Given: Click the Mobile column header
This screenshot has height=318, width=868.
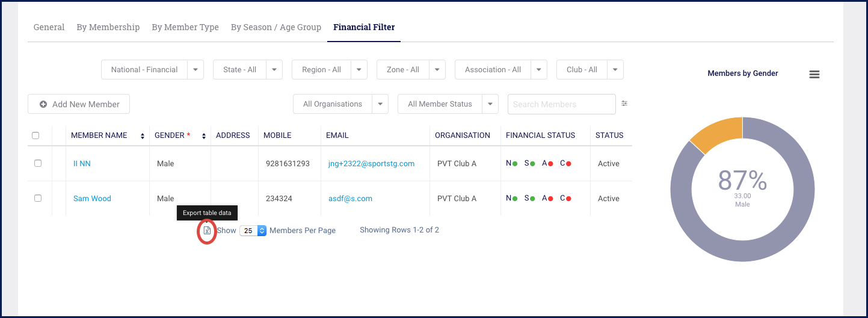Looking at the screenshot, I should tap(277, 136).
